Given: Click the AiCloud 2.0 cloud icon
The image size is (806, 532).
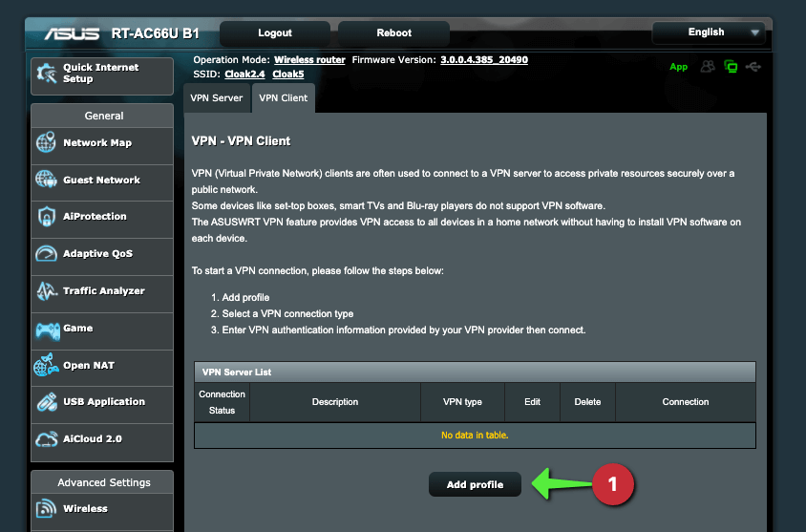Looking at the screenshot, I should coord(46,439).
